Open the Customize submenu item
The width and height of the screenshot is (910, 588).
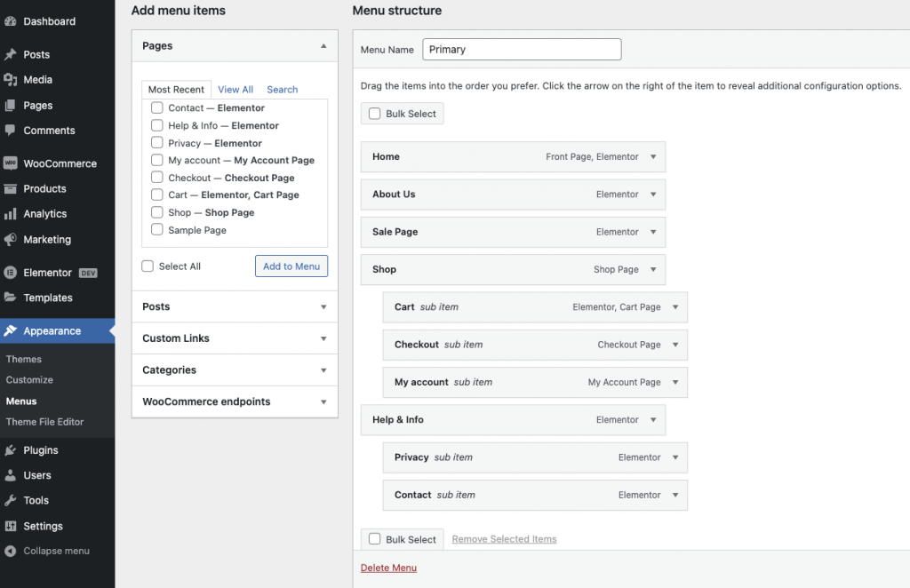29,380
